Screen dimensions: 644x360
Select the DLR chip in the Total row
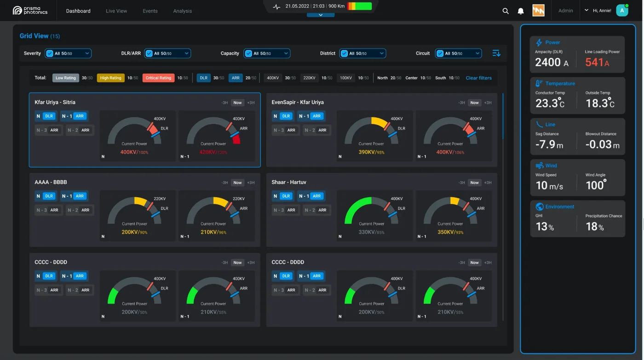click(x=203, y=78)
